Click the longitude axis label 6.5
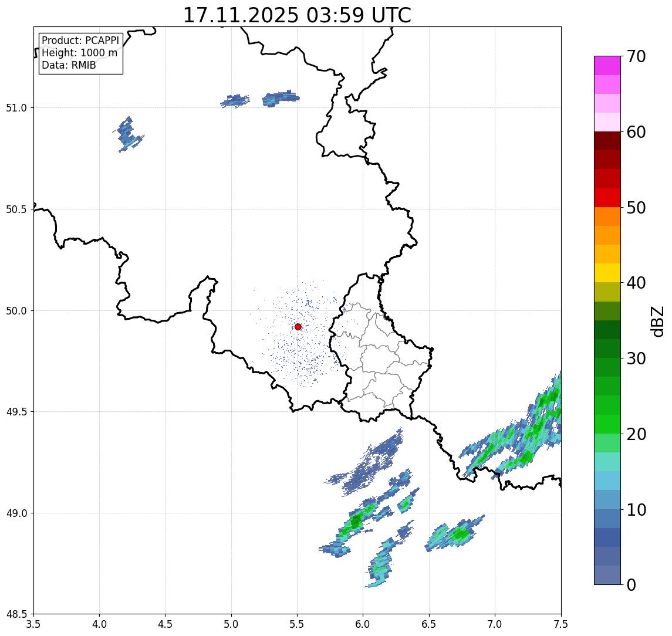The image size is (672, 636). (429, 624)
